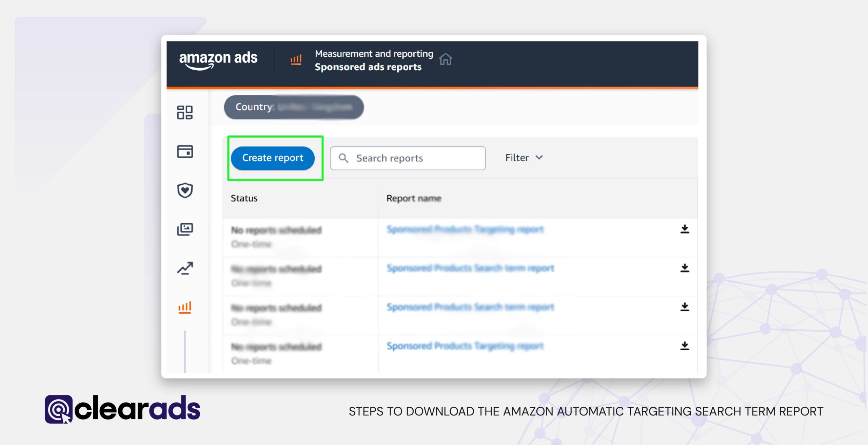Download the first Sponsored Products Targeting report

685,230
